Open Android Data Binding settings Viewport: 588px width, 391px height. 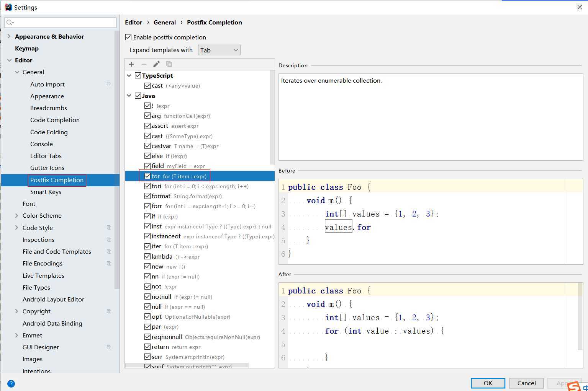click(x=52, y=323)
